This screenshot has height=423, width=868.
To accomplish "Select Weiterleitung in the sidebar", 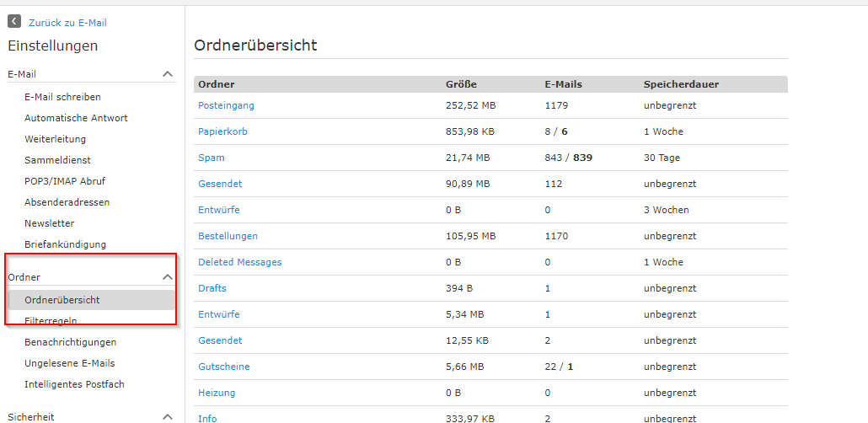I will pyautogui.click(x=55, y=139).
